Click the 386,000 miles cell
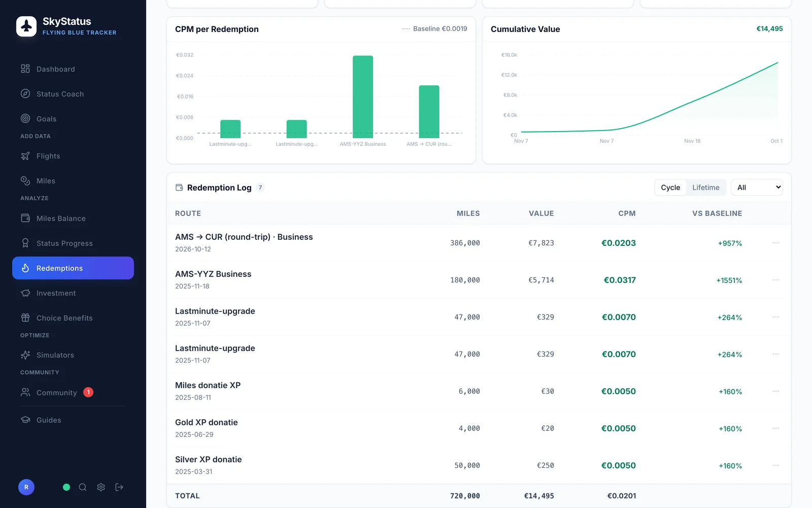 coord(465,243)
